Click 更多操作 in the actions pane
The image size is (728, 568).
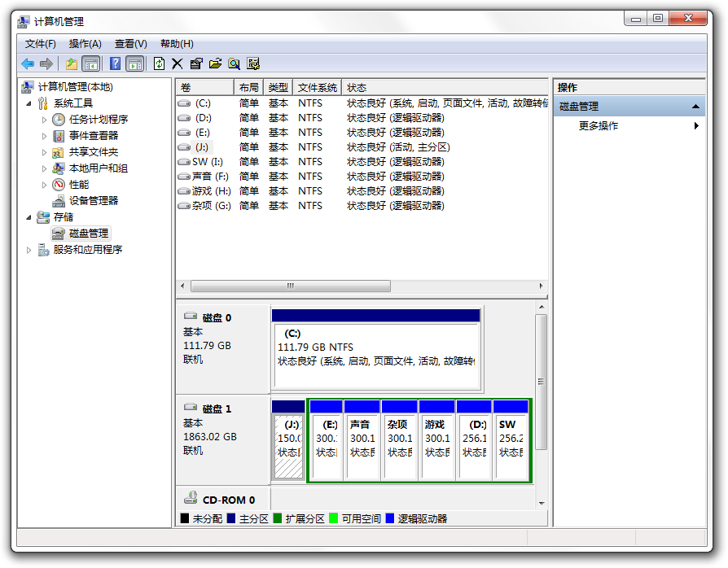(x=599, y=126)
